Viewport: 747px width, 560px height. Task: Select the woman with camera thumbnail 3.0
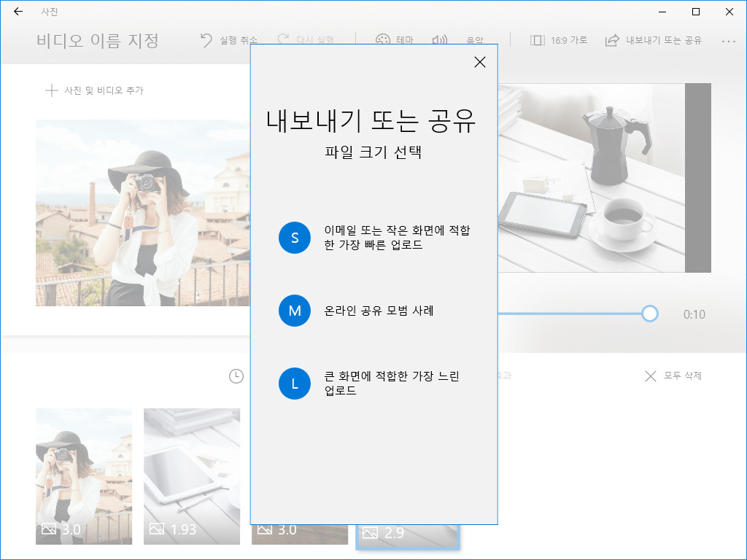(84, 476)
